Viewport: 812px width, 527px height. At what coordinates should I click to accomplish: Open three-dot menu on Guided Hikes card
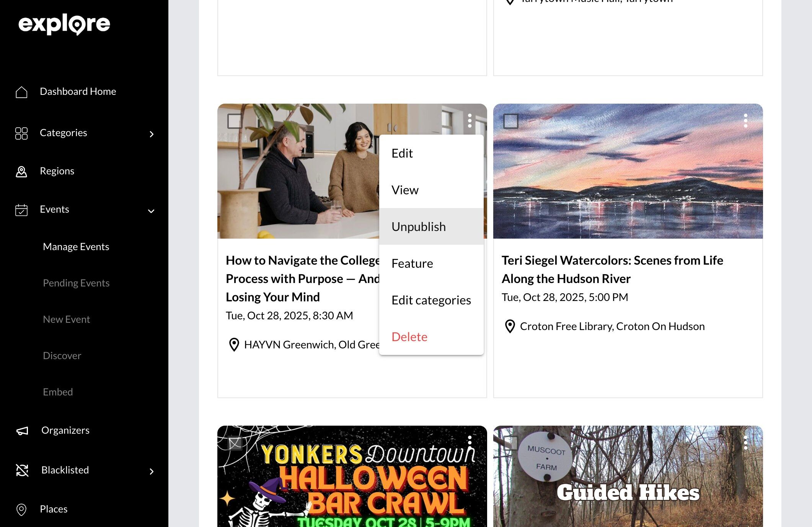point(745,442)
